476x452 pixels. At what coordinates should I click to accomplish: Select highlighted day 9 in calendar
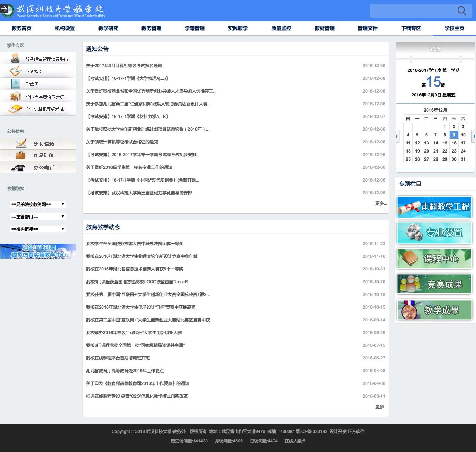click(454, 135)
